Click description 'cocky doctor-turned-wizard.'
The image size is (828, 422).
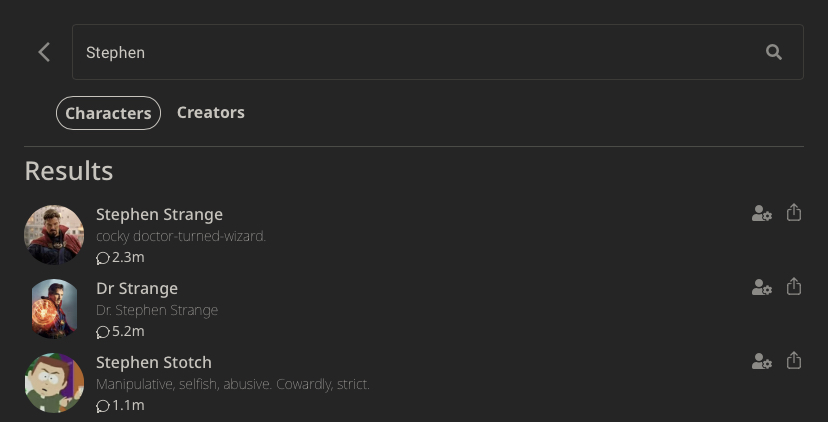[x=181, y=236]
